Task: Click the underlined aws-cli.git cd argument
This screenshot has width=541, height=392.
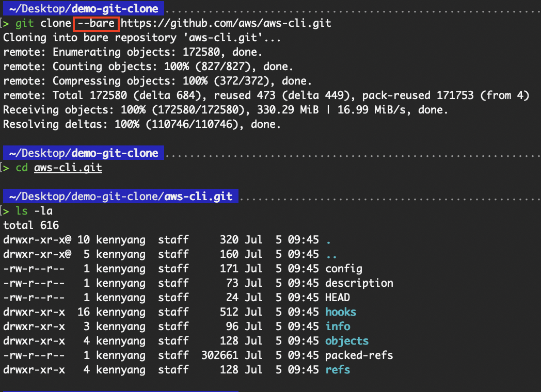Action: coord(68,168)
